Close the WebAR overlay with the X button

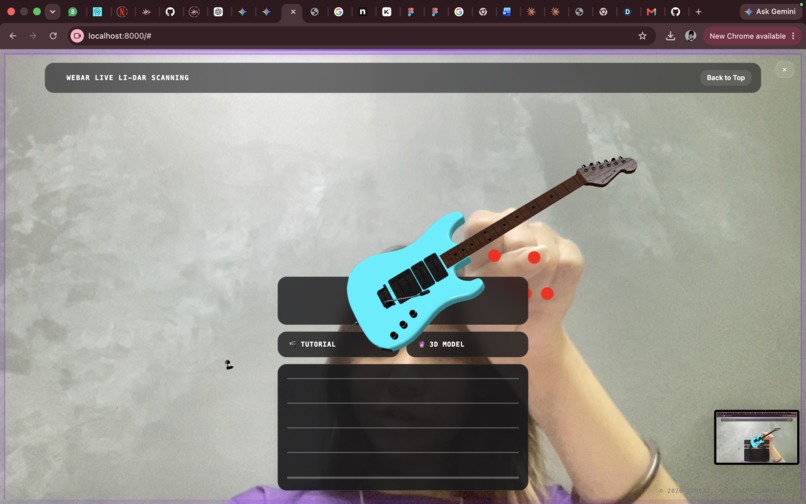click(784, 69)
